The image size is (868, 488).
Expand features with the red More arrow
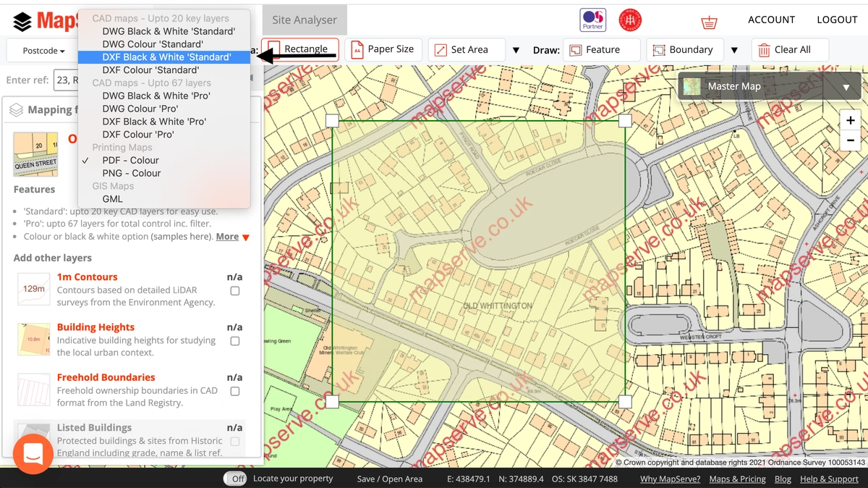(246, 237)
